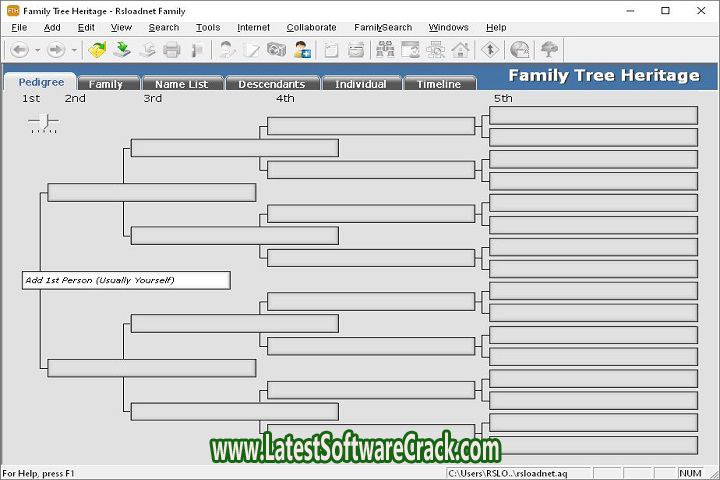Click the camera media icon
This screenshot has width=720, height=480.
(x=276, y=49)
